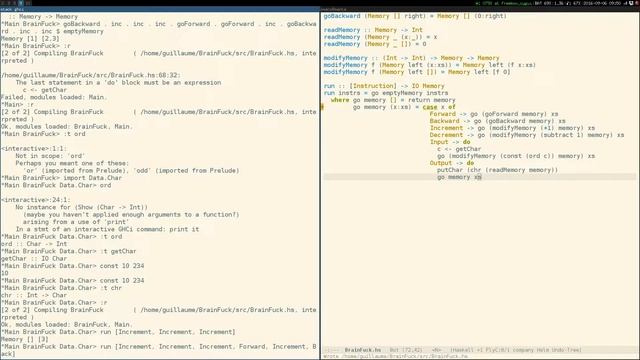Viewport: 640px width, 360px height.
Task: Click the Haskell major mode indicator in the mode line
Action: (x=462, y=350)
